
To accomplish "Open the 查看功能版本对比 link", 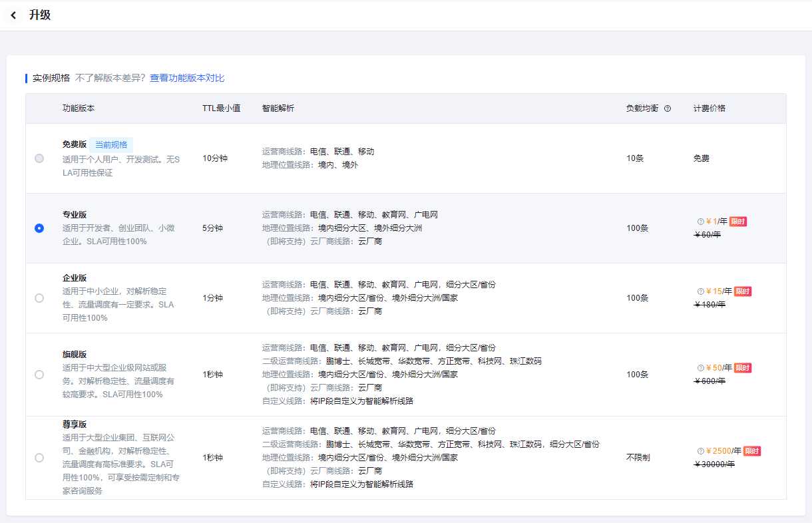I will [x=187, y=78].
